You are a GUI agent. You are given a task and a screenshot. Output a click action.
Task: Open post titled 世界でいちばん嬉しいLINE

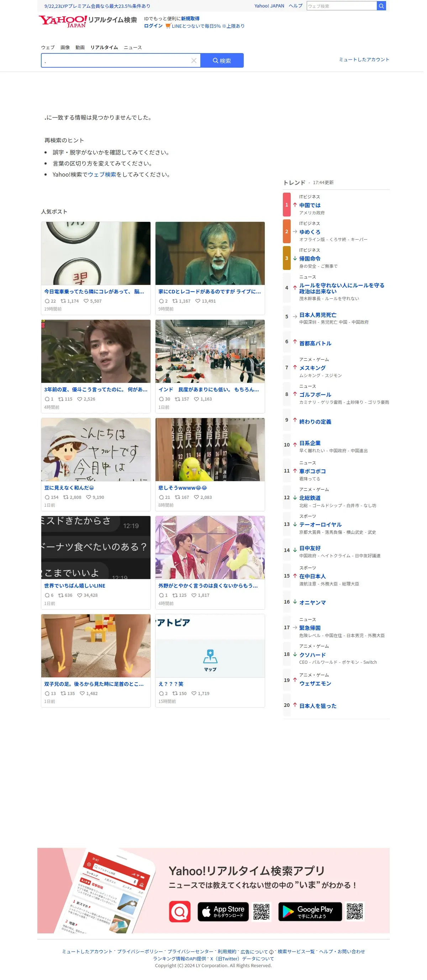[74, 586]
